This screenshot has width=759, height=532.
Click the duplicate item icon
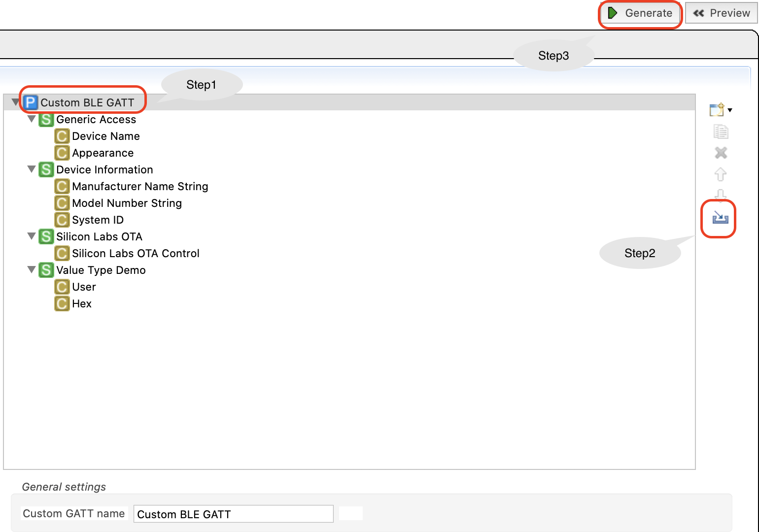[721, 132]
